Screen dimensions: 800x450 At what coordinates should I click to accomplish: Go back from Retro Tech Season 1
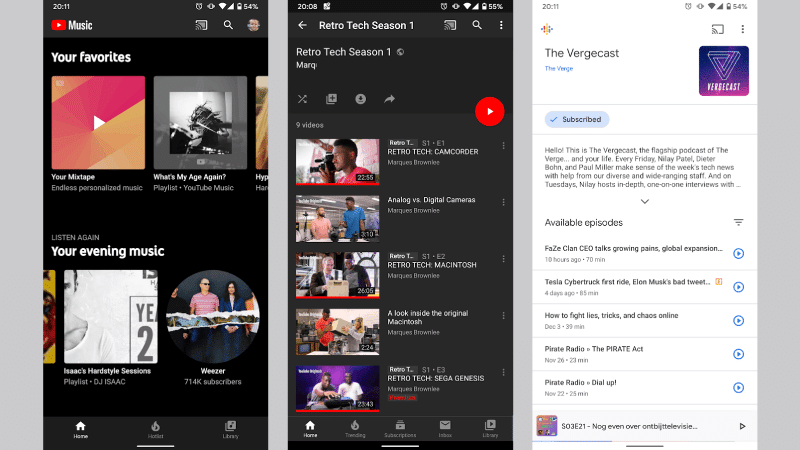pyautogui.click(x=303, y=25)
